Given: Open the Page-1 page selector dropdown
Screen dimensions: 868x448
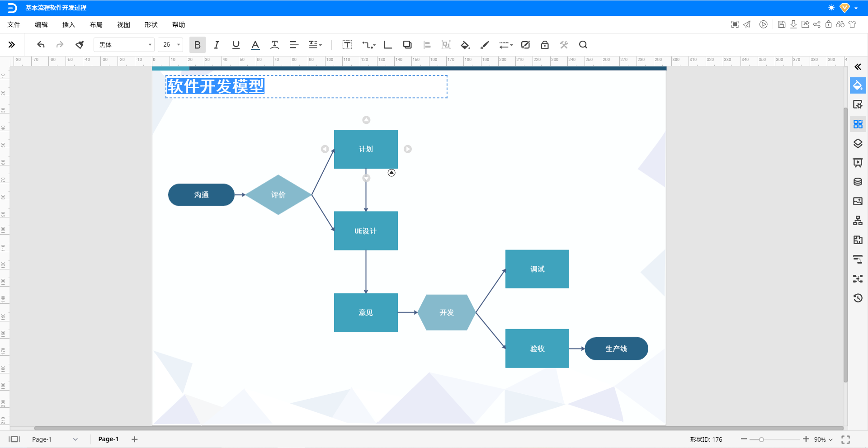Looking at the screenshot, I should click(55, 439).
